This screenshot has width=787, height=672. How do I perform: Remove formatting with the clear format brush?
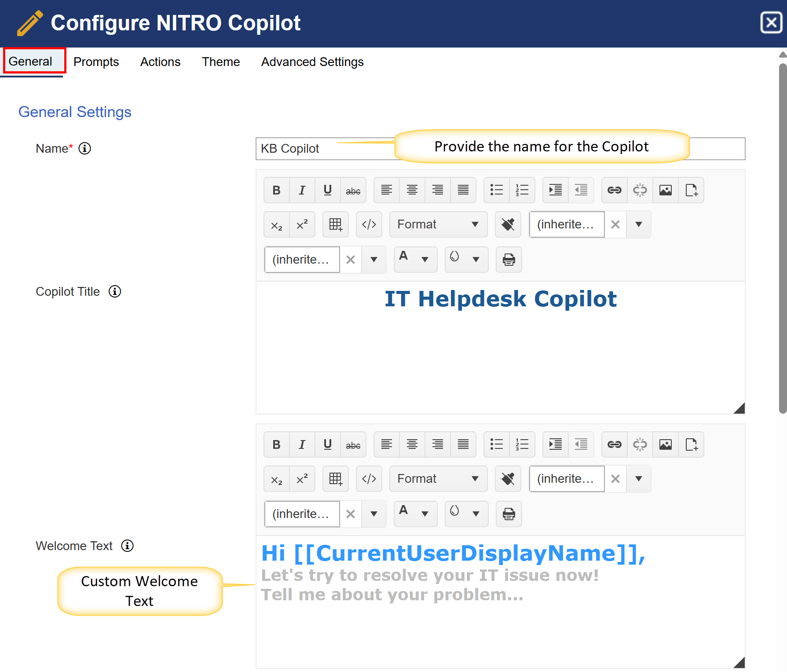(x=508, y=224)
